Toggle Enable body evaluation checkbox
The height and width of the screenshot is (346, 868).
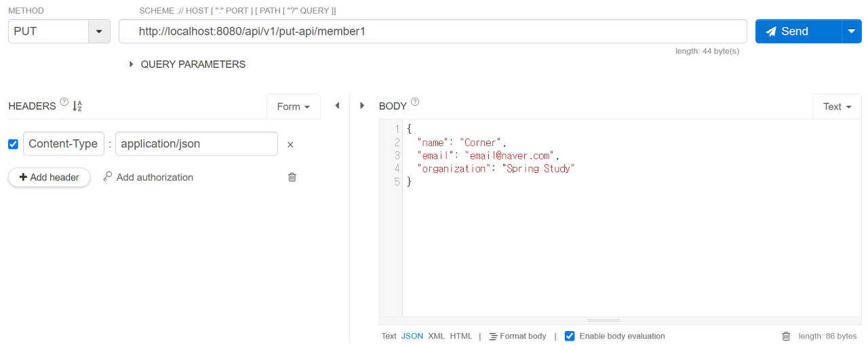pyautogui.click(x=570, y=336)
